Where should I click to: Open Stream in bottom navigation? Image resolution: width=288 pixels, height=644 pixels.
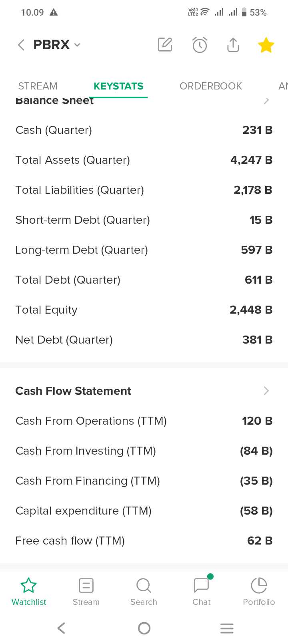click(86, 592)
